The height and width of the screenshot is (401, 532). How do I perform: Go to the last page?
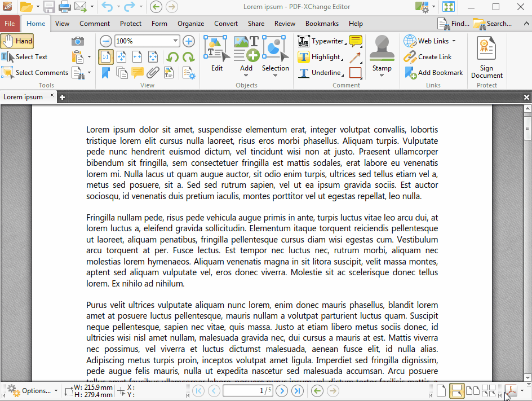298,391
